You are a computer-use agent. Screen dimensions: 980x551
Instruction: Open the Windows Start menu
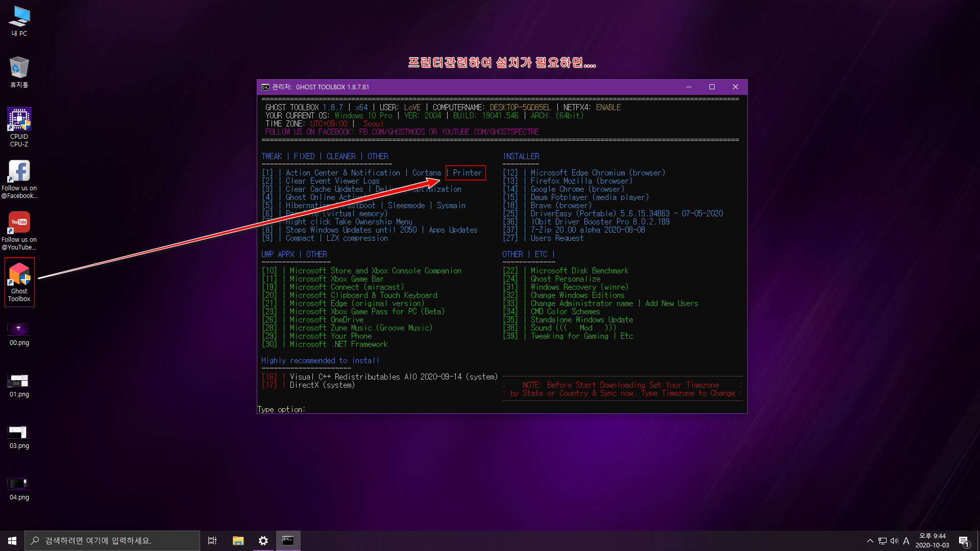click(12, 541)
